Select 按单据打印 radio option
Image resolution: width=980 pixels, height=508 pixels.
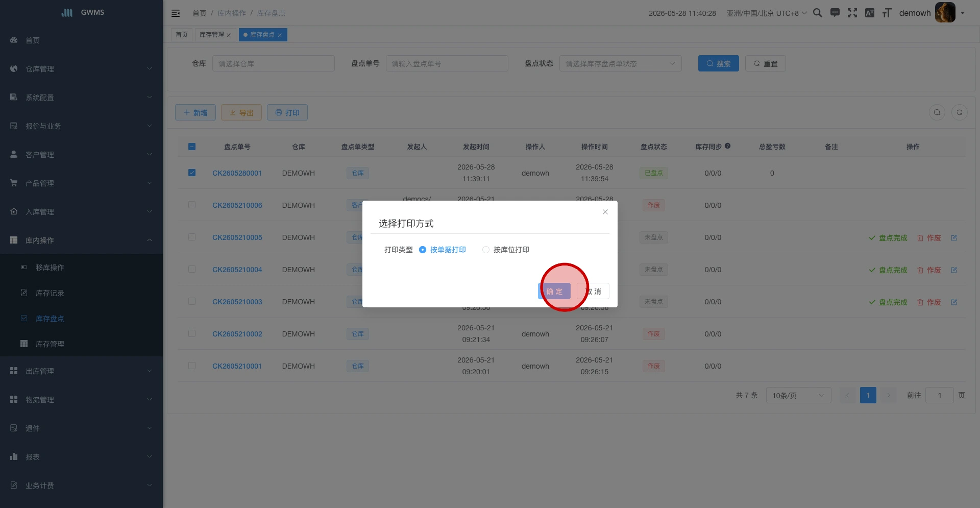(x=442, y=250)
